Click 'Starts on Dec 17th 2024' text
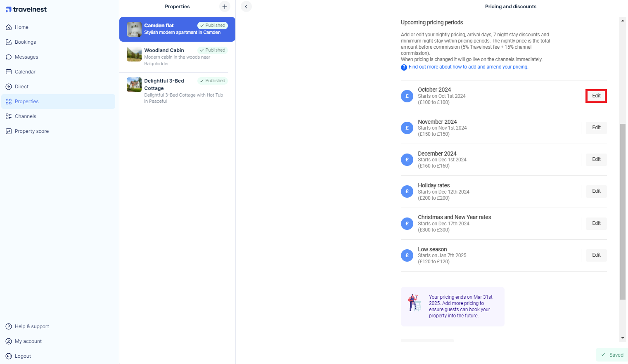The image size is (628, 364). (443, 224)
